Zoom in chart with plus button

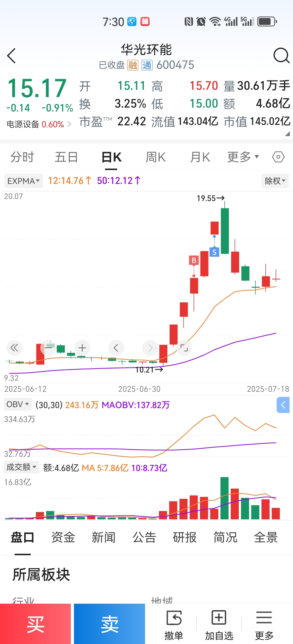pyautogui.click(x=82, y=348)
